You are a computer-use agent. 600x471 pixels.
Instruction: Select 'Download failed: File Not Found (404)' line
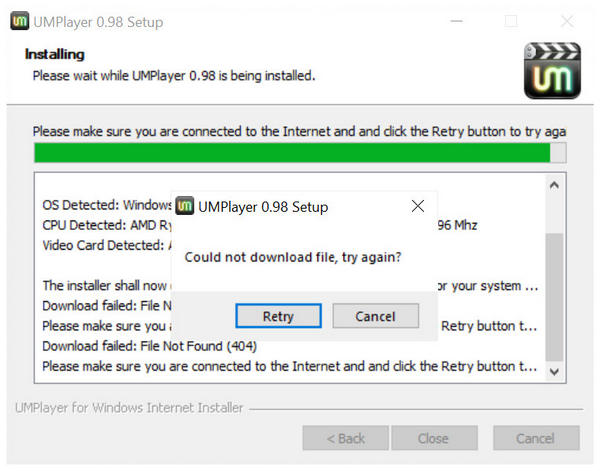pos(149,346)
